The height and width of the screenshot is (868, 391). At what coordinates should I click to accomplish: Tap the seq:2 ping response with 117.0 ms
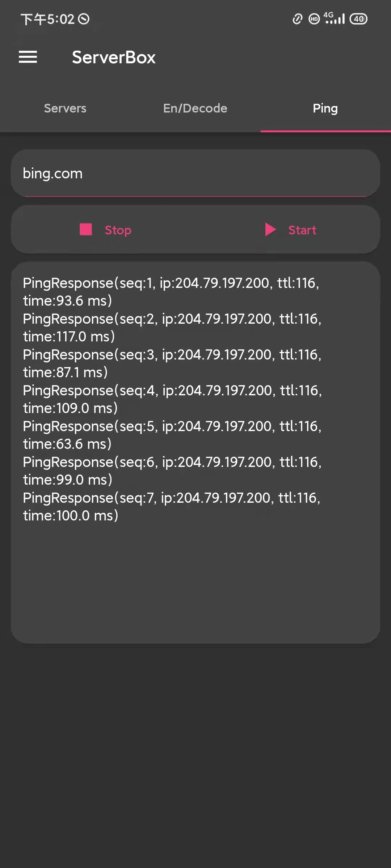coord(172,327)
